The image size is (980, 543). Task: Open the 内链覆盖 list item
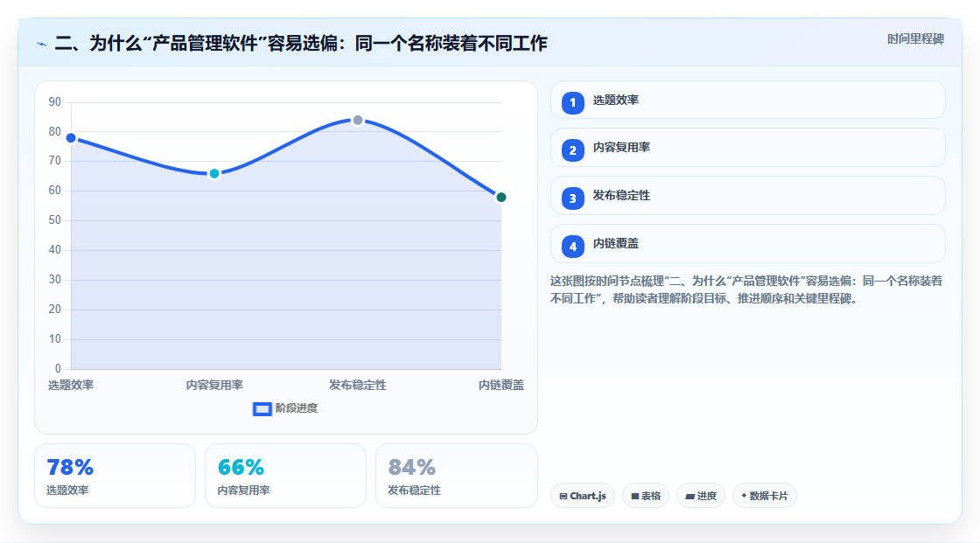(747, 244)
